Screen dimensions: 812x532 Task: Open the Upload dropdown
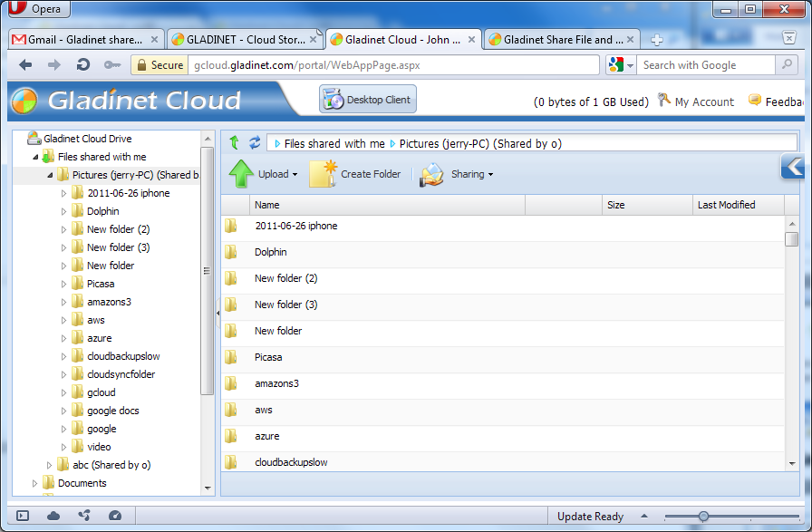coord(264,174)
